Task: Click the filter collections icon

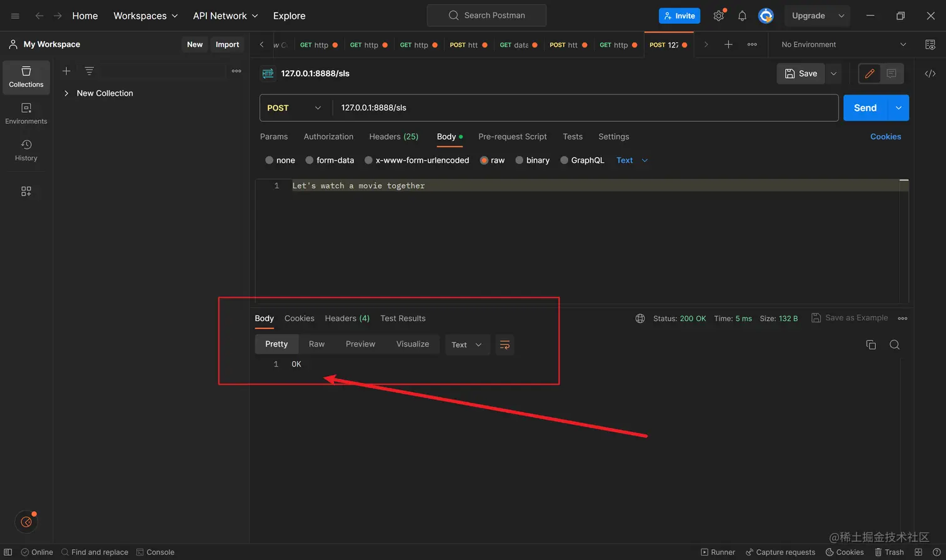Action: tap(89, 71)
